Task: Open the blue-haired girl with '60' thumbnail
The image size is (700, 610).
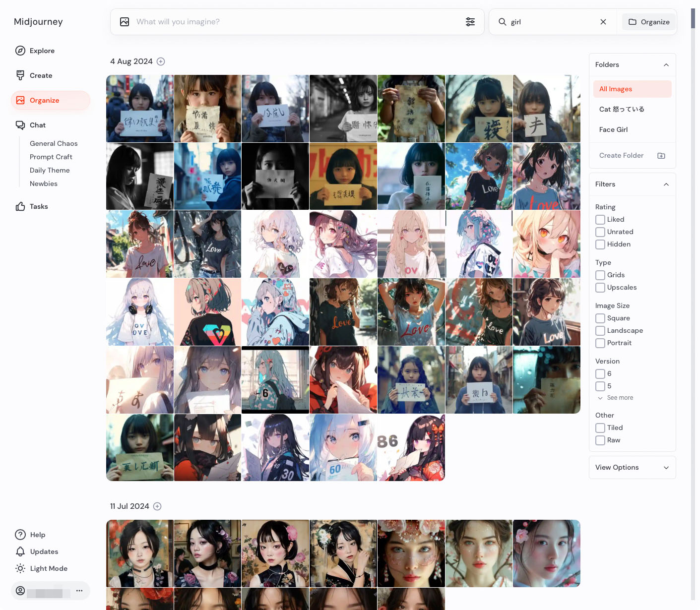Action: tap(343, 448)
